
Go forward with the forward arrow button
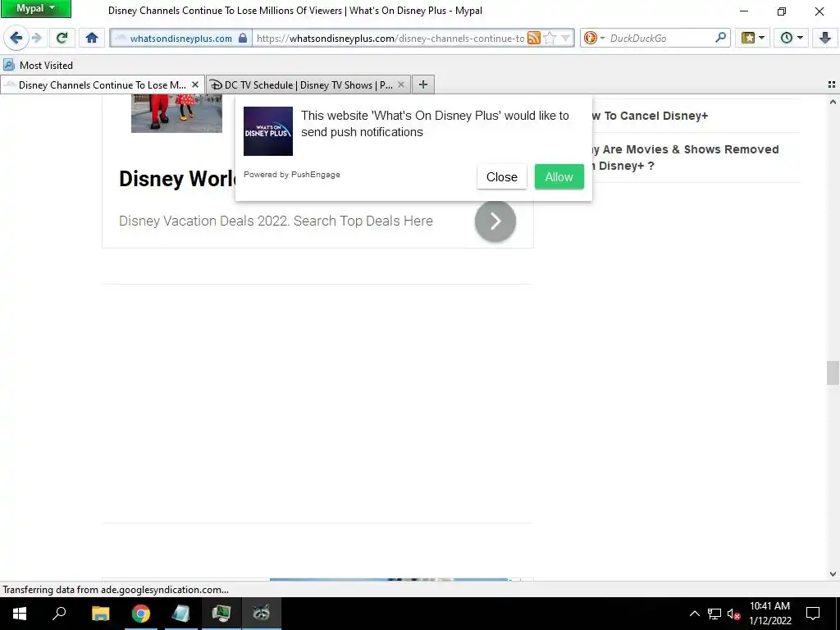point(36,38)
